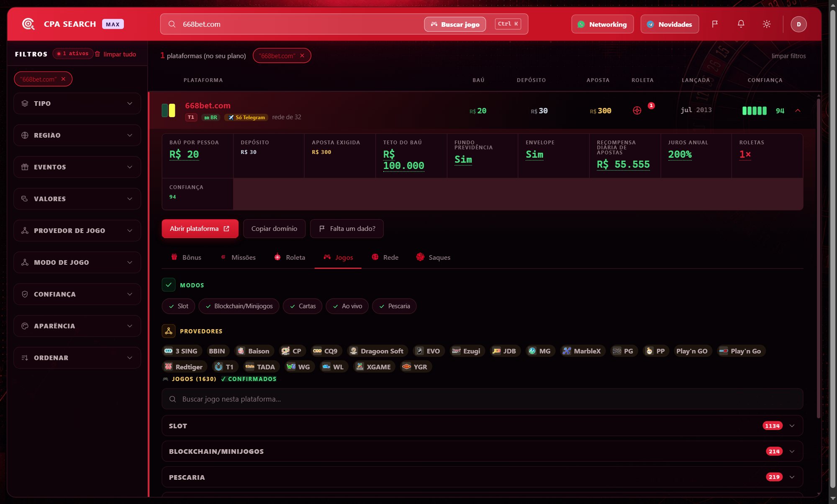Click the flag icon in header
This screenshot has width=837, height=504.
[x=715, y=24]
